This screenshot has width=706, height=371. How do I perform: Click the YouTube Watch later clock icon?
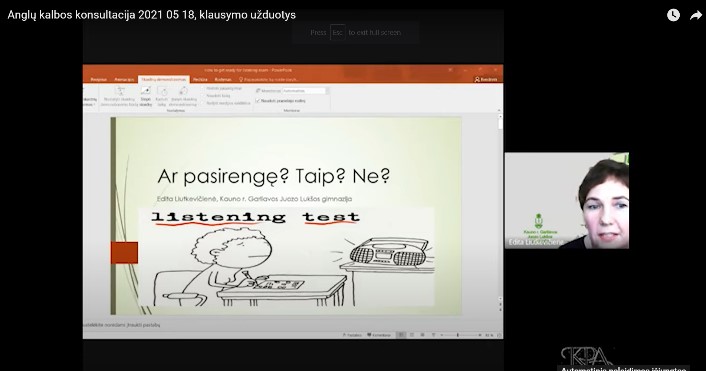point(673,15)
